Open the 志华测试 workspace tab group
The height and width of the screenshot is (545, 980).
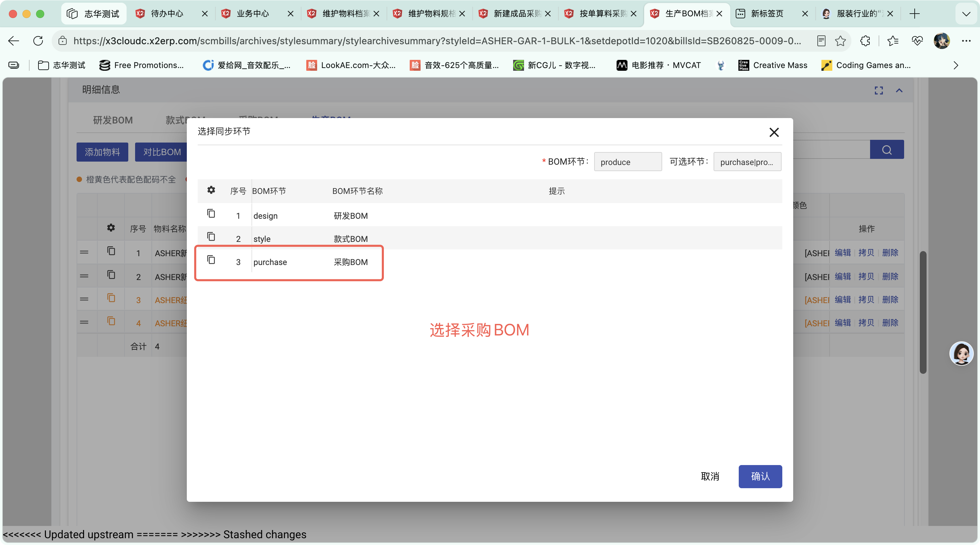pyautogui.click(x=93, y=14)
